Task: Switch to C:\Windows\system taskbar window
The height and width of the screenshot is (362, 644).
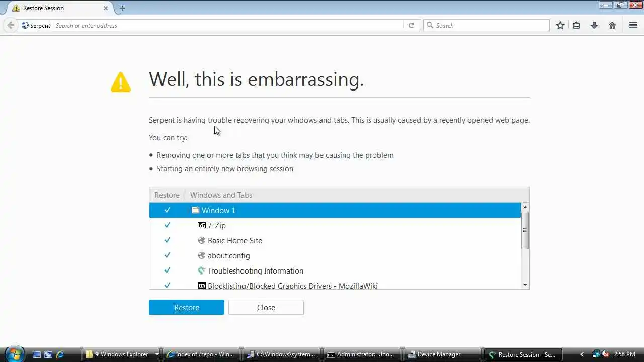Action: tap(282, 354)
